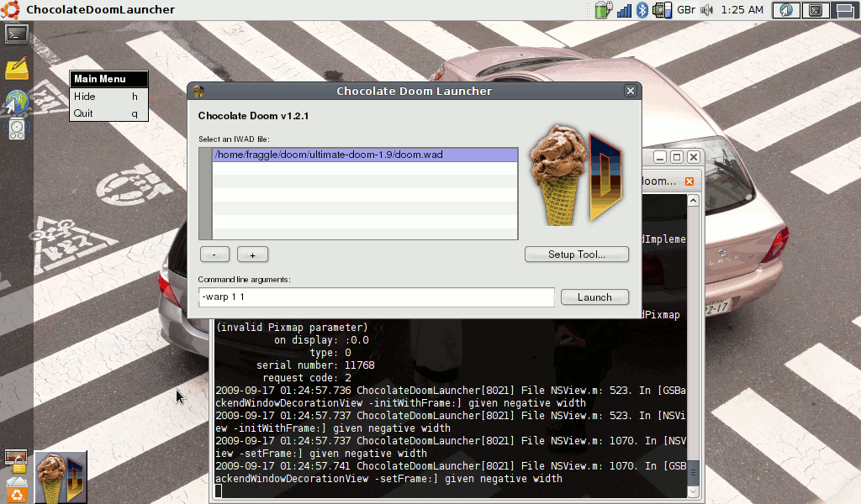Click the Bluetooth icon in the top panel
Image resolution: width=861 pixels, height=504 pixels.
coord(642,10)
